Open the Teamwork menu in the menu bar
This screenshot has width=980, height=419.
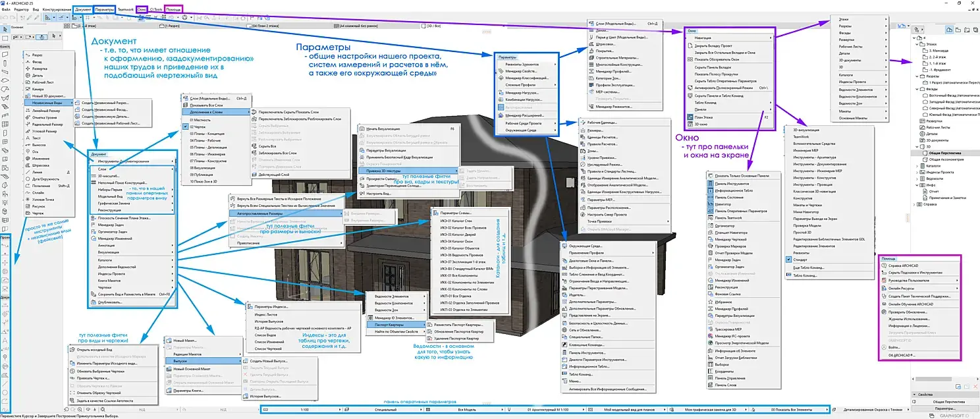125,10
